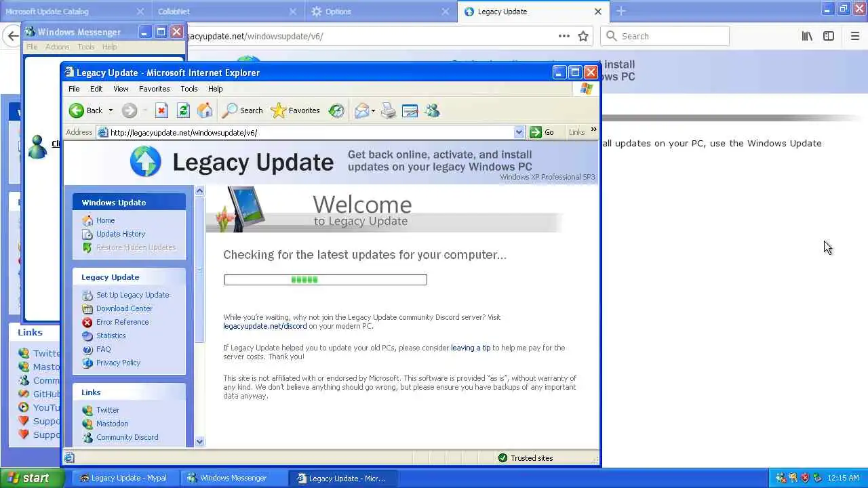Open the File menu in Internet Explorer

pyautogui.click(x=74, y=89)
